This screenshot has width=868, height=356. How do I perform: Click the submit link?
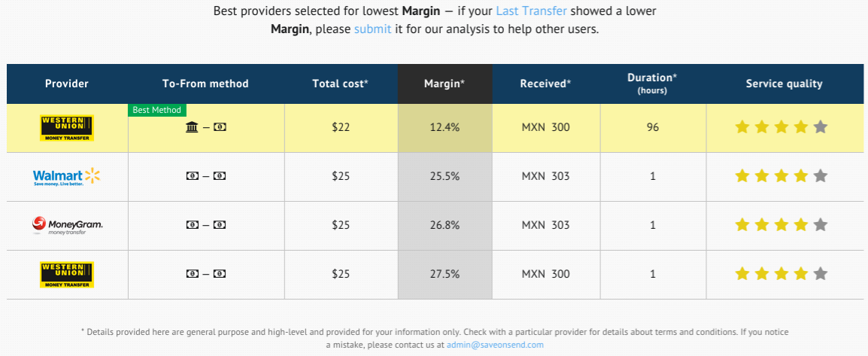click(x=372, y=29)
